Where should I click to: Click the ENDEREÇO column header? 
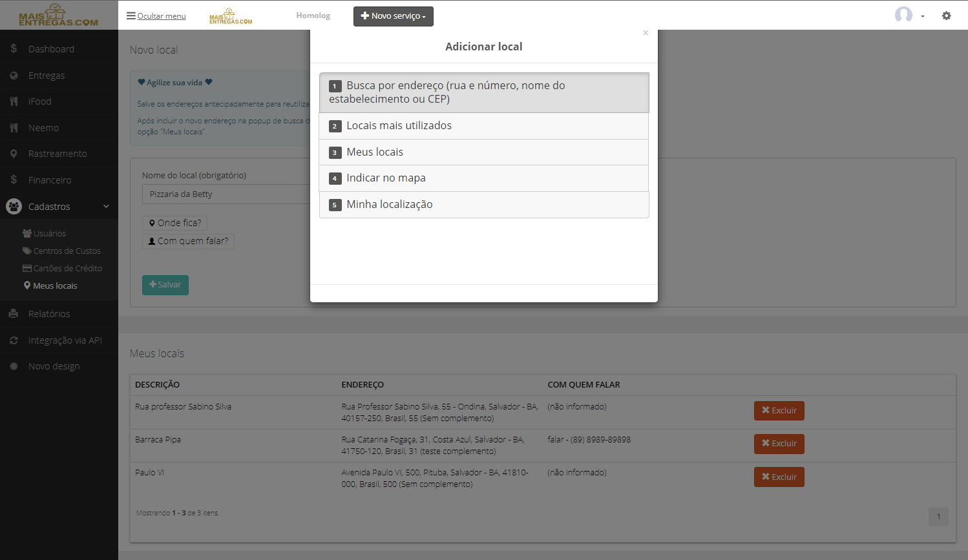click(x=363, y=385)
